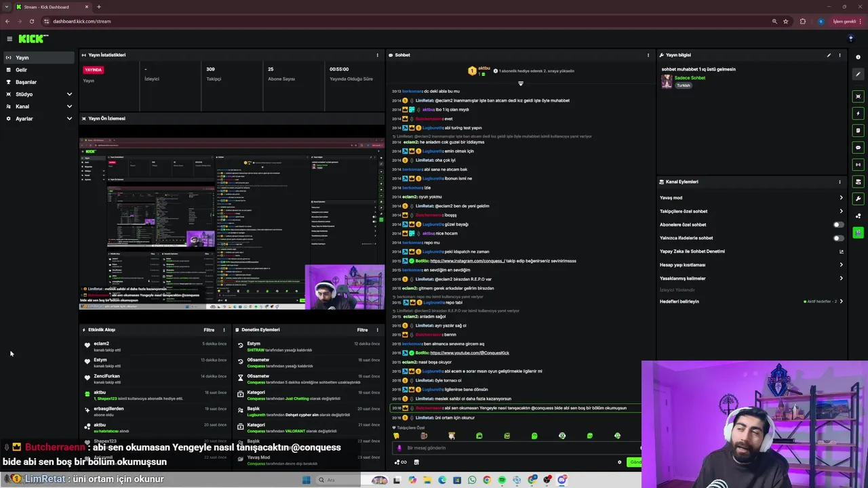This screenshot has width=868, height=488.
Task: Open Hedefleri belirleyin arrow
Action: coord(842,301)
